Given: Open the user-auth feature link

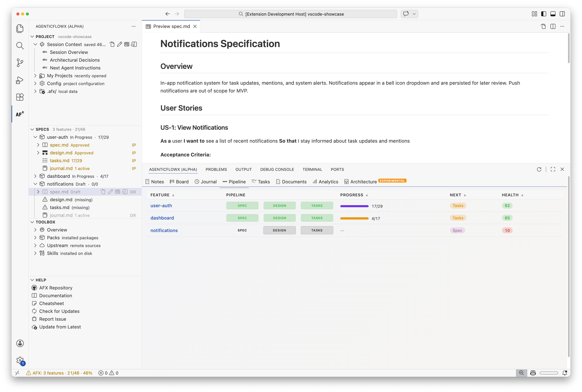Looking at the screenshot, I should (x=161, y=206).
